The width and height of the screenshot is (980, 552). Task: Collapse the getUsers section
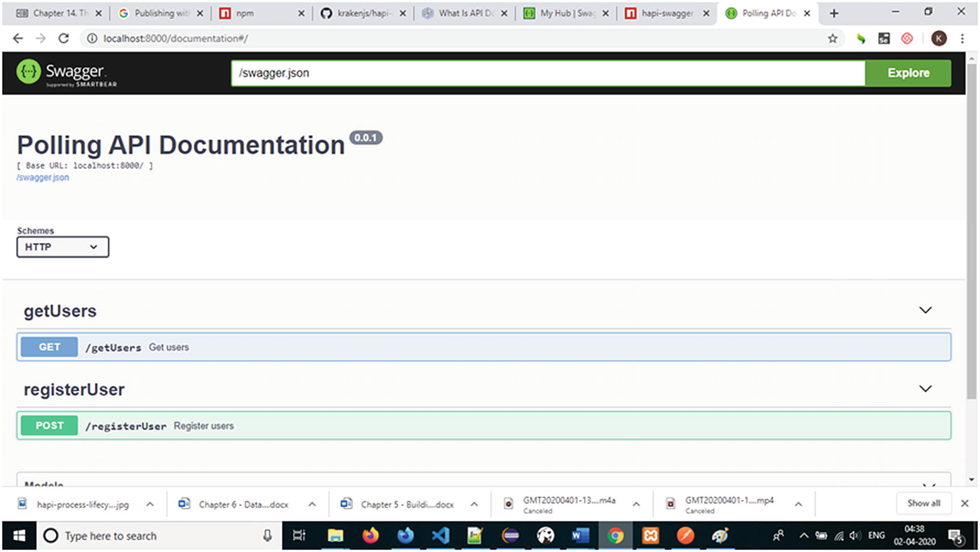(925, 310)
